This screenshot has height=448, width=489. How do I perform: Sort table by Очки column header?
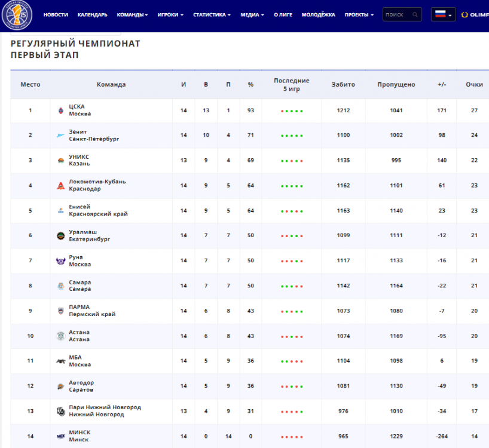(474, 84)
